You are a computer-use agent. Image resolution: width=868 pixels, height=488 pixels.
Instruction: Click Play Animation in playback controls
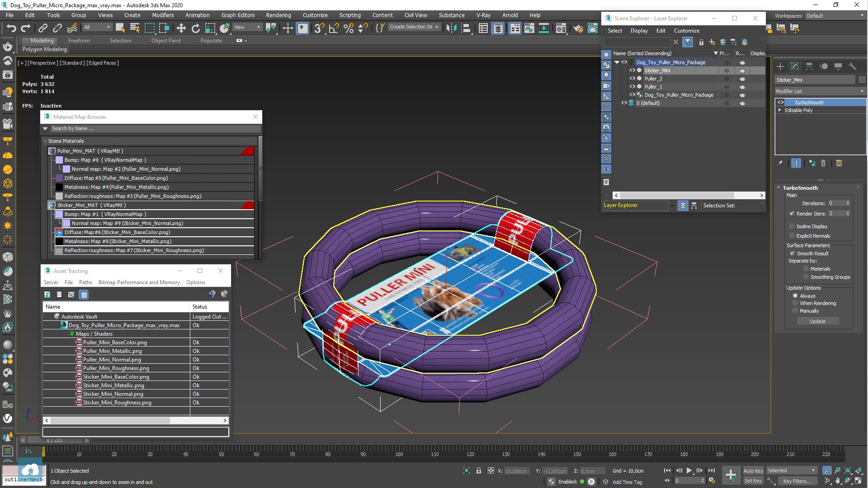click(x=689, y=470)
